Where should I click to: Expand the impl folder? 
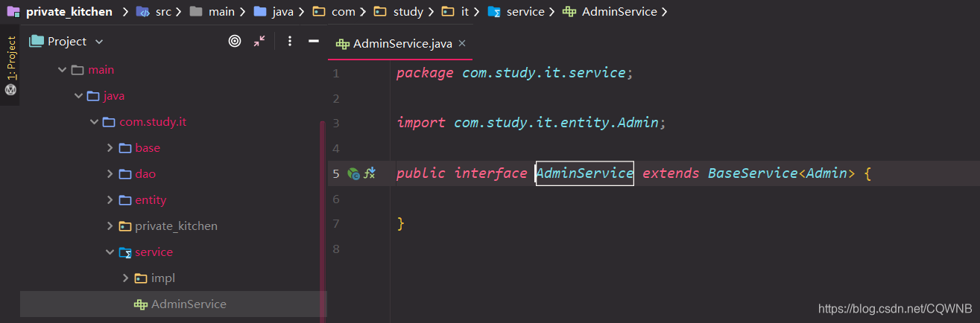[125, 278]
